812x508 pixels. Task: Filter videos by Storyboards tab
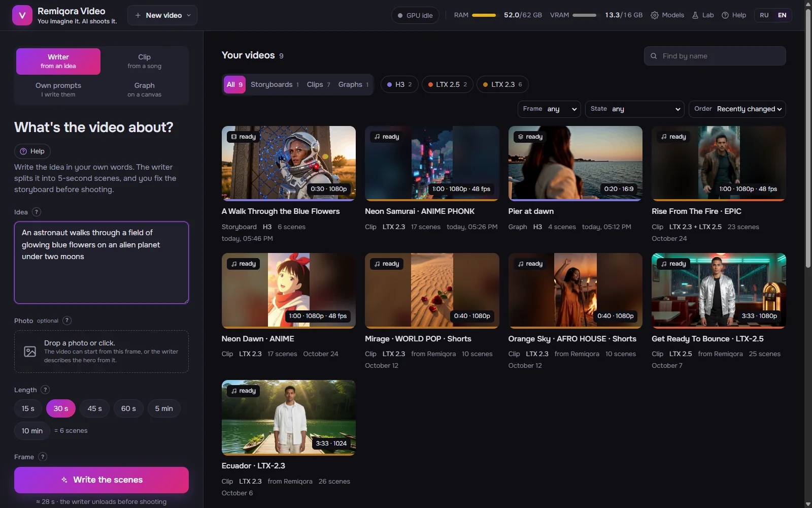pos(275,84)
